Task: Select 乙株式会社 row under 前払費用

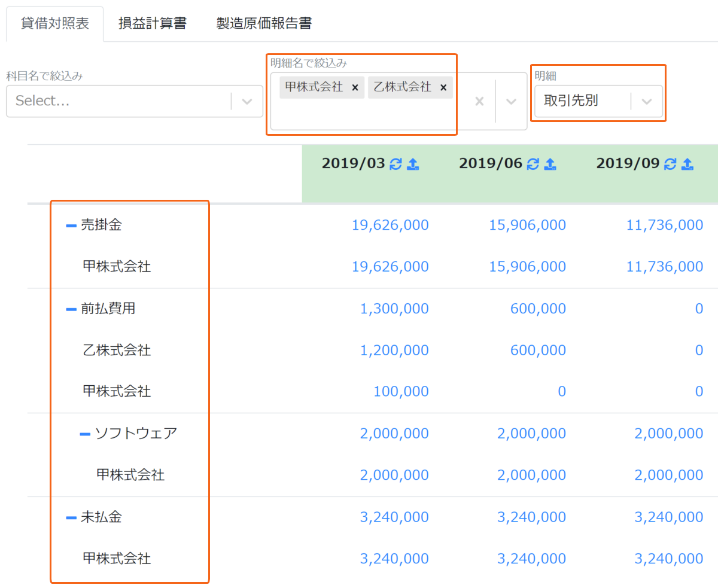Action: tap(117, 350)
